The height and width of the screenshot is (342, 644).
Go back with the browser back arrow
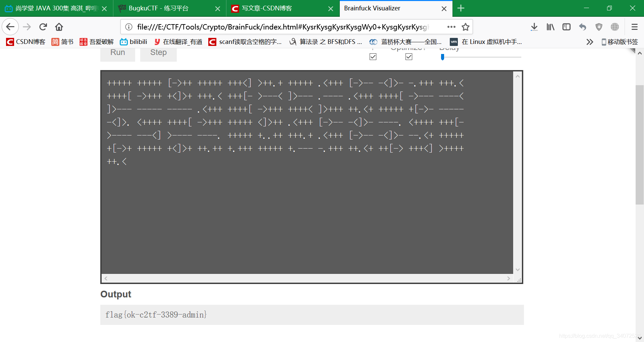pos(10,27)
